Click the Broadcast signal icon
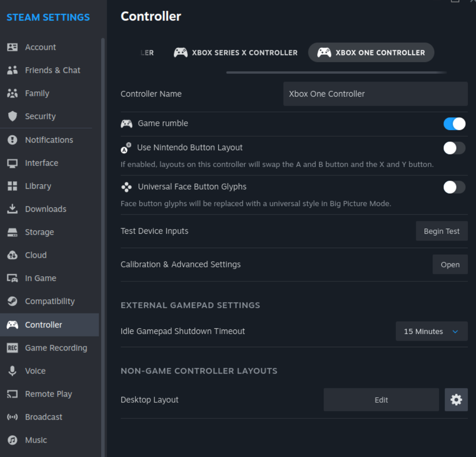Screen dimensions: 476x457 12,417
